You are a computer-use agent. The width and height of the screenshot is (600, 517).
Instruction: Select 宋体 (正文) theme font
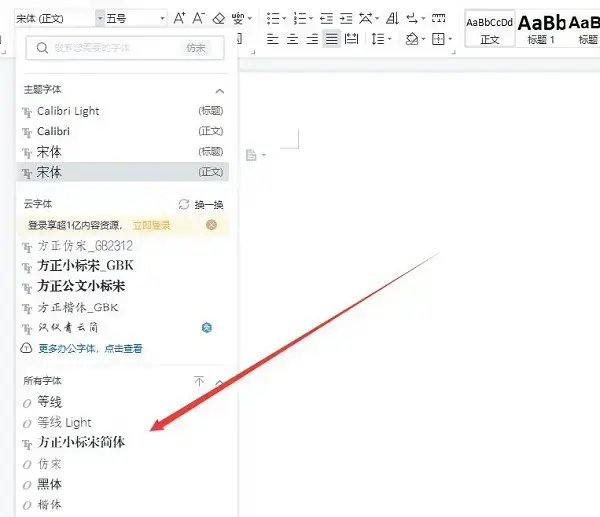point(123,172)
